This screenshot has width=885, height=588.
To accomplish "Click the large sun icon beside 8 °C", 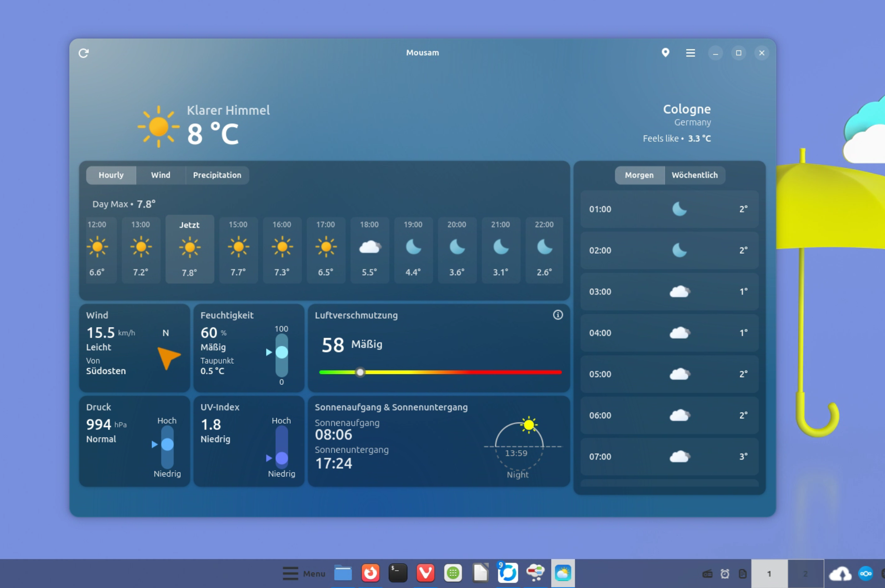I will point(158,127).
